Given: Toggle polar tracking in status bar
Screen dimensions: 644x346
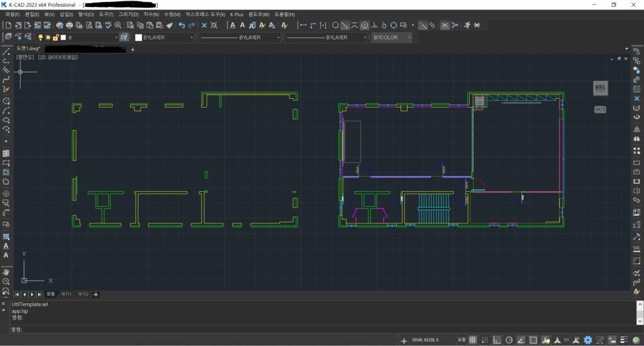Looking at the screenshot, I should coord(509,340).
